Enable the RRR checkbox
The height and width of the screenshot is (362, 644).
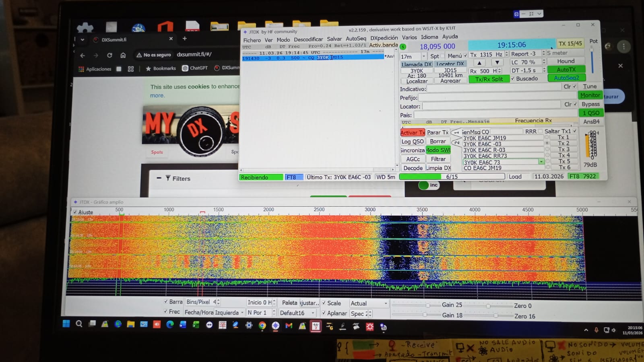point(541,132)
